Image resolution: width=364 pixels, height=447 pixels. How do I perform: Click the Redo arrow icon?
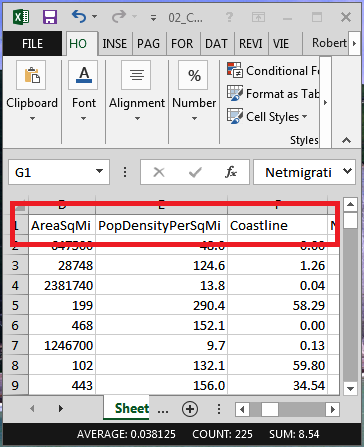coord(119,16)
